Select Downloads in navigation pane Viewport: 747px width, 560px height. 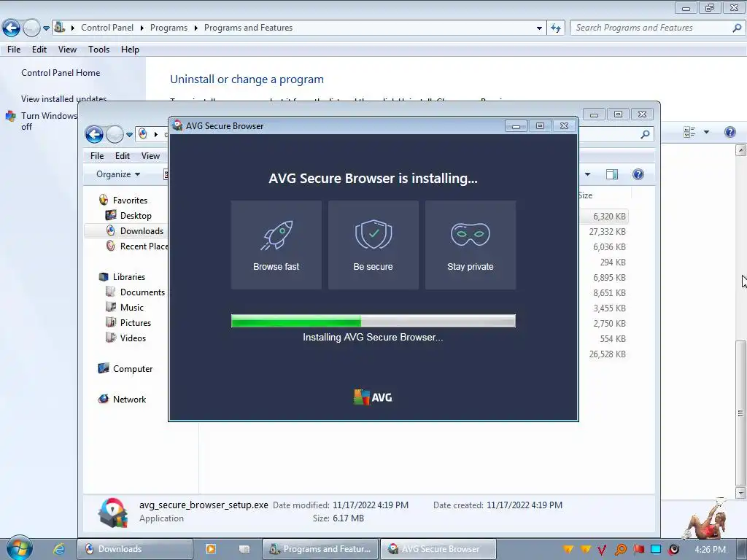tap(142, 231)
